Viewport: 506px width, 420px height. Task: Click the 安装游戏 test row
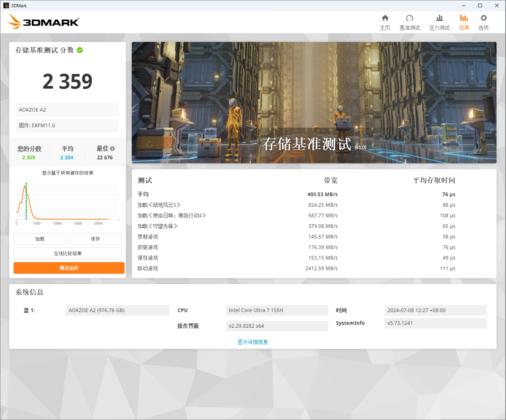tap(297, 247)
